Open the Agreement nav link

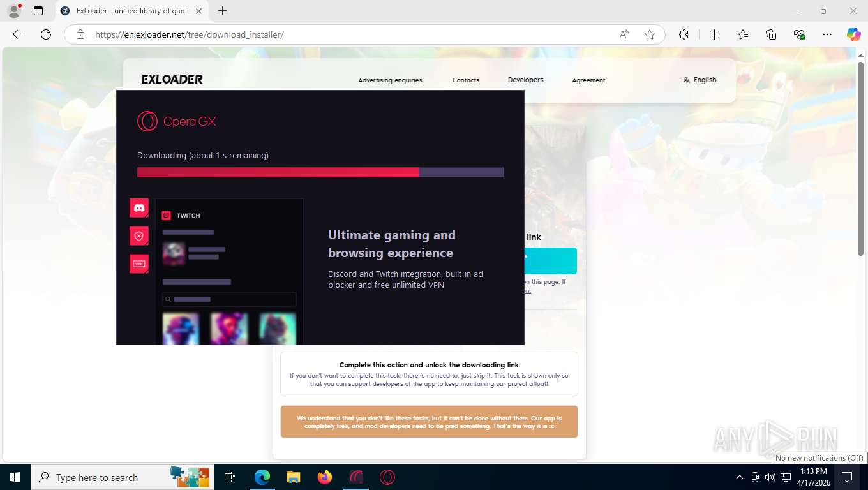coord(588,80)
